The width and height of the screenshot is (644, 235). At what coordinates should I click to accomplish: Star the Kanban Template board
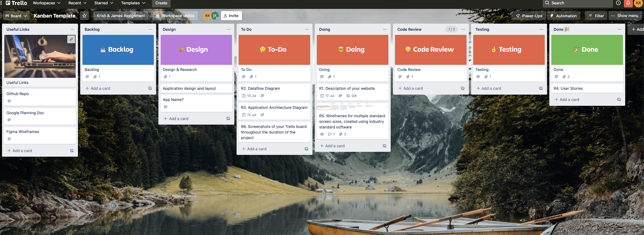(84, 16)
